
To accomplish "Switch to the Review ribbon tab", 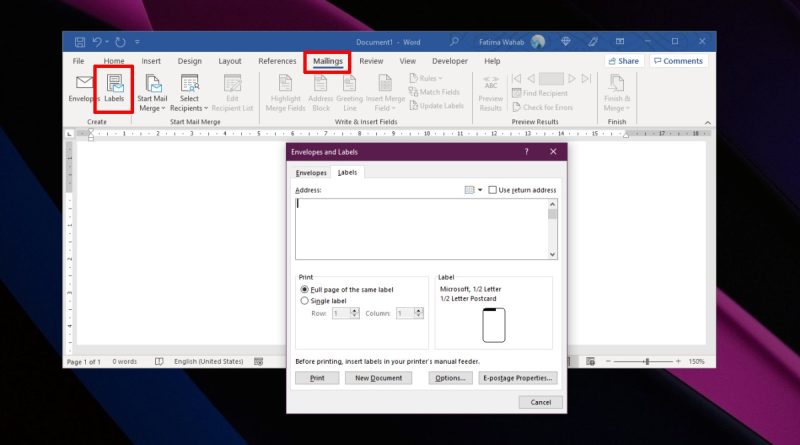I will point(371,61).
